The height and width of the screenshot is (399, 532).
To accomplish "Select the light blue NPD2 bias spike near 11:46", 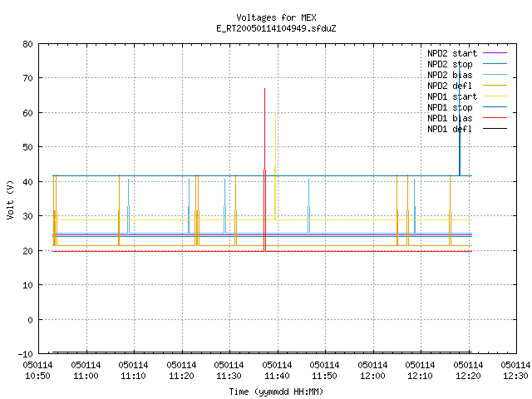I will 308,206.
